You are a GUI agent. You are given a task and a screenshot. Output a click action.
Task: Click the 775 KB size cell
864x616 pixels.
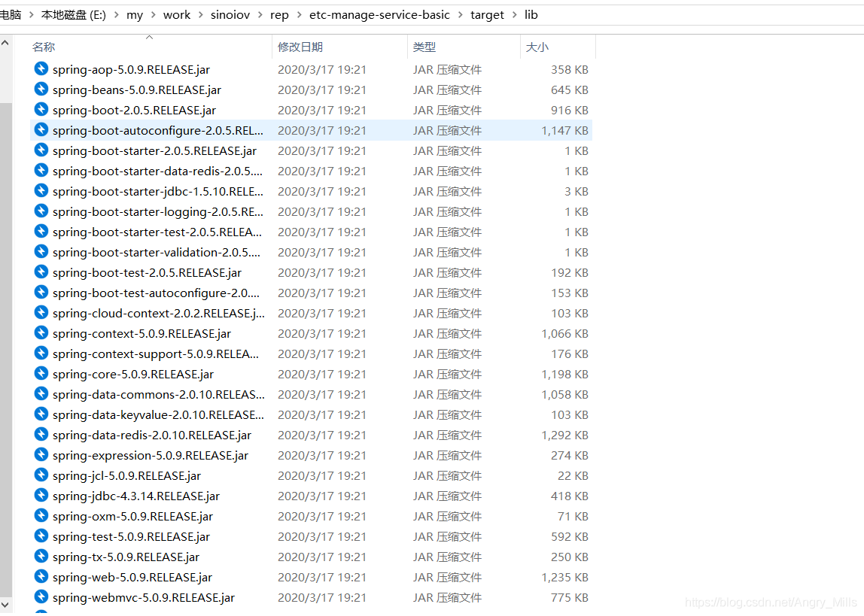pyautogui.click(x=569, y=597)
